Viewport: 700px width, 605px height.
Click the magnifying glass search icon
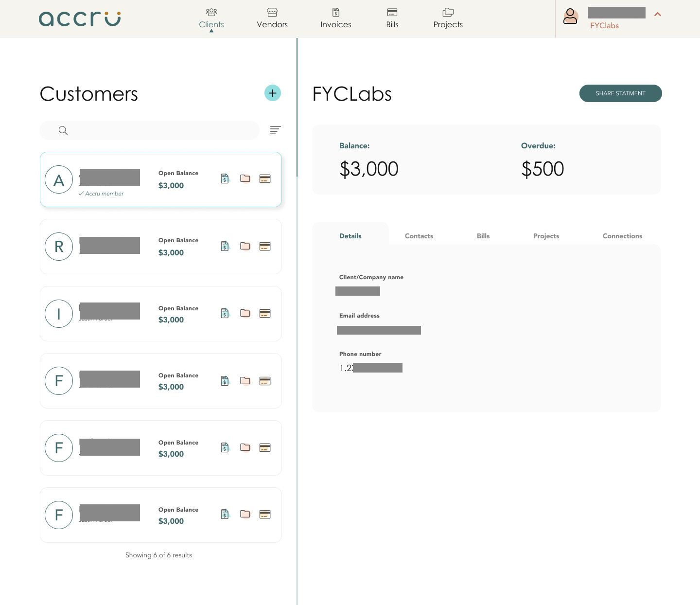tap(63, 130)
